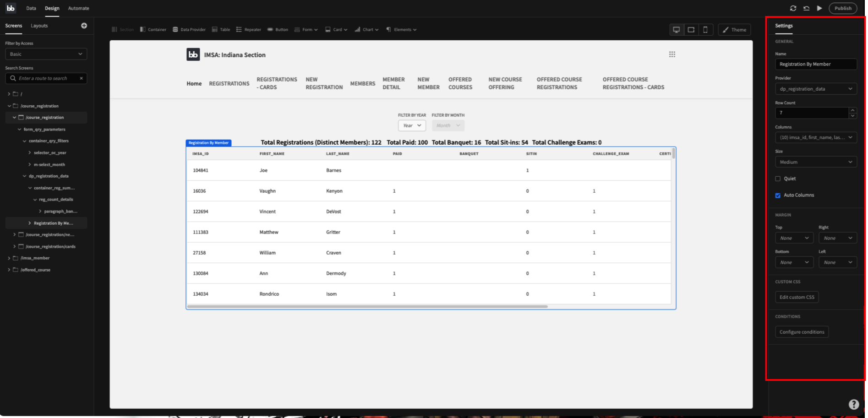Image resolution: width=868 pixels, height=418 pixels.
Task: Open the Provider dropdown showing dp_registration_data
Action: coord(816,88)
